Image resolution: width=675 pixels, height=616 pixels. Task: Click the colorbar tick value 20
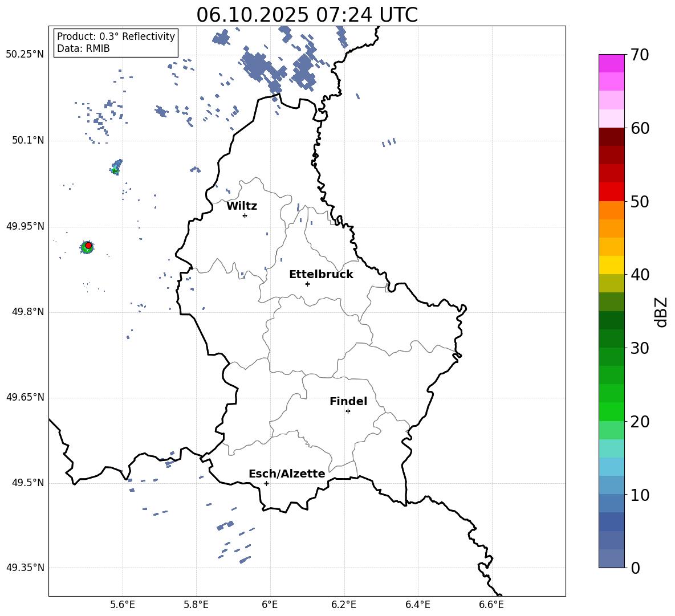(x=639, y=422)
